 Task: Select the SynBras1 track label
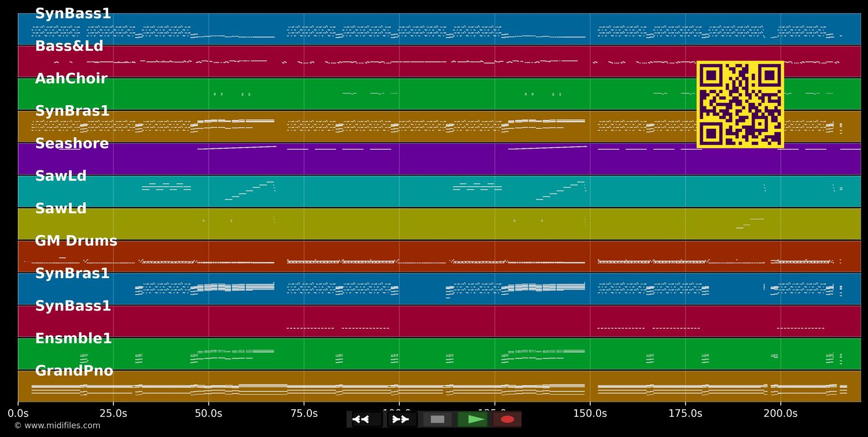point(73,110)
